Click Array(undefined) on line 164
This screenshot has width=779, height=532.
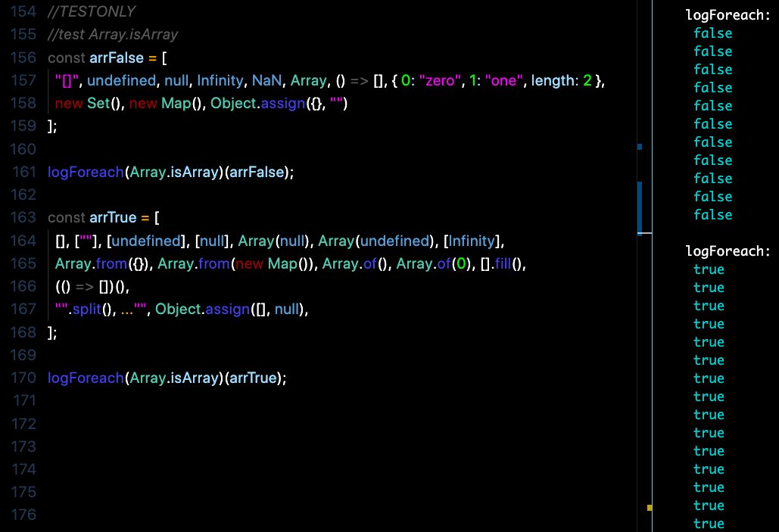[375, 241]
